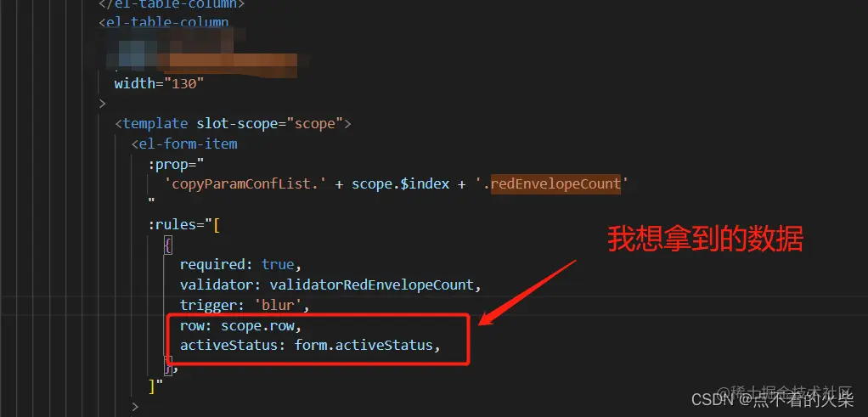Click the red annotation text 我想拿到的数据
Screen dimensions: 868x417
click(705, 239)
